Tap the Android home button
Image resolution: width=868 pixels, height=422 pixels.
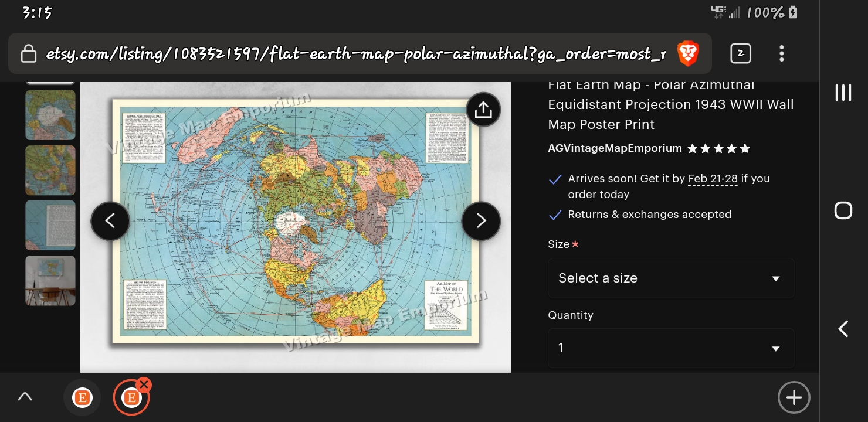pos(843,210)
